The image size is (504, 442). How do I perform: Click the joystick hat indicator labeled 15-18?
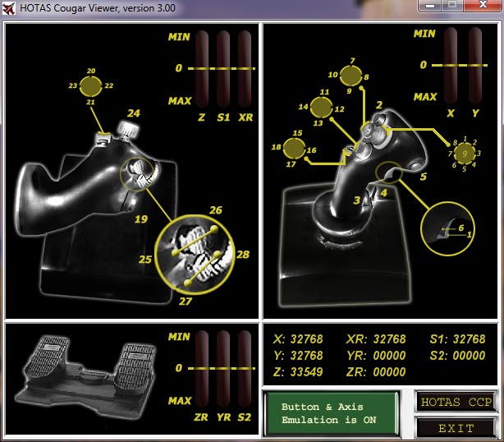pyautogui.click(x=294, y=149)
